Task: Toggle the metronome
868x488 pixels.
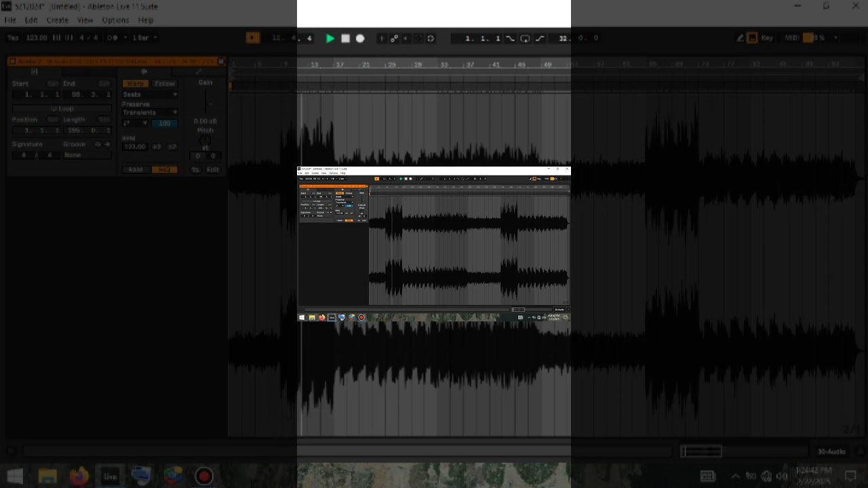Action: click(x=113, y=38)
